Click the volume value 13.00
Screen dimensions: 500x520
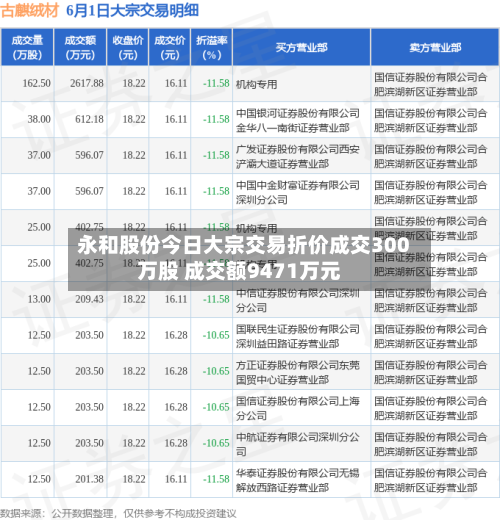pos(39,299)
